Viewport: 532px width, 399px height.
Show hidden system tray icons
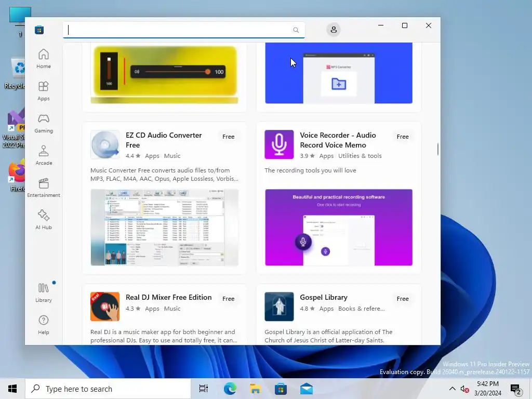tap(453, 389)
